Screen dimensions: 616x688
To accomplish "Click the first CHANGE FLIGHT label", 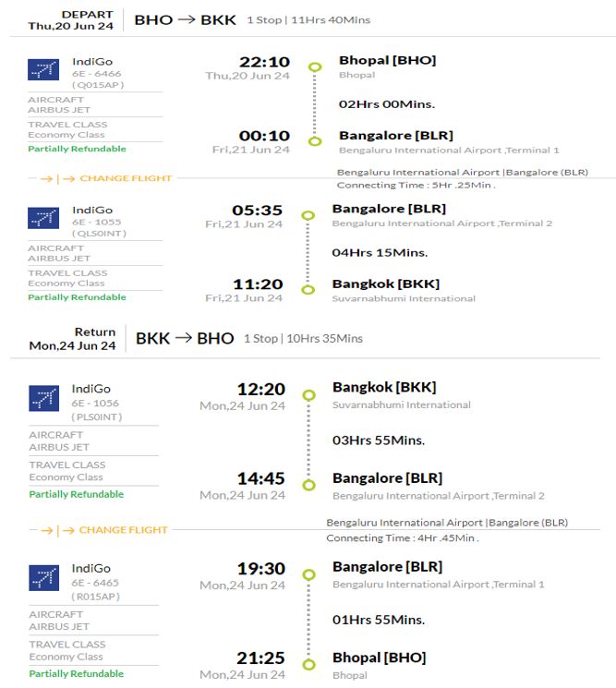I will click(126, 178).
